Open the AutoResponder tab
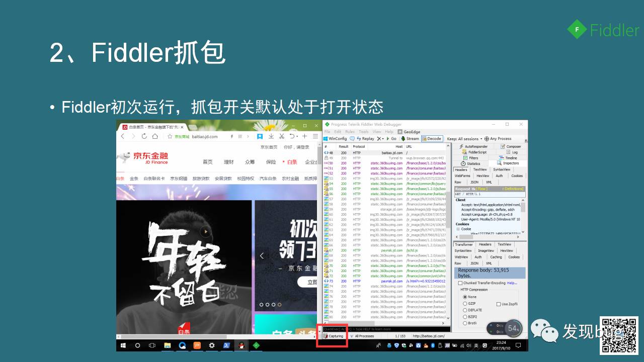Image resolution: width=644 pixels, height=362 pixels. 473,146
